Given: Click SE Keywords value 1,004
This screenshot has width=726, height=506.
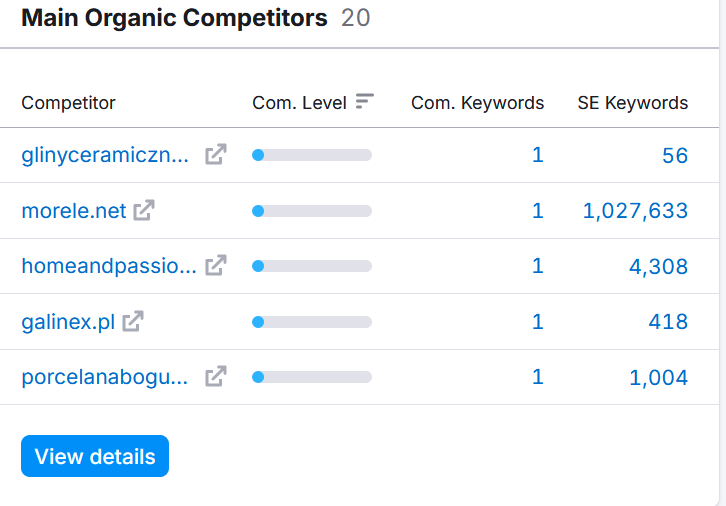Looking at the screenshot, I should (658, 378).
